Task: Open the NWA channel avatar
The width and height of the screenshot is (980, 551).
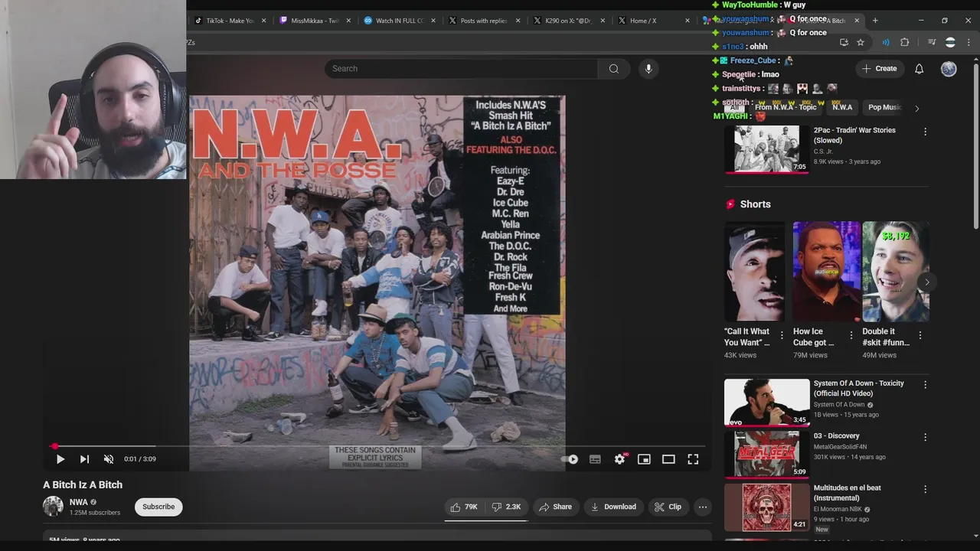Action: [53, 506]
